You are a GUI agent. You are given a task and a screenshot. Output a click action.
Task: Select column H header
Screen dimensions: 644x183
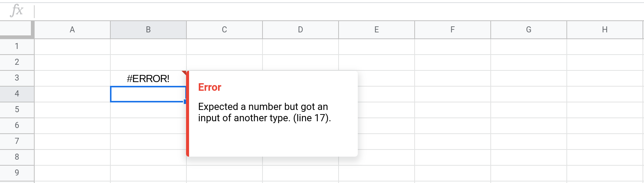605,30
